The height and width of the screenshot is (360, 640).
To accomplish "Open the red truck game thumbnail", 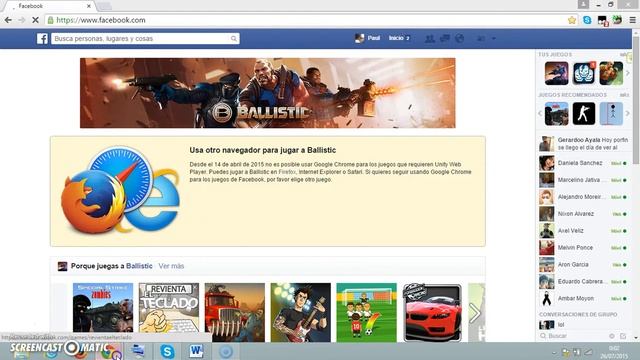I will click(x=235, y=312).
